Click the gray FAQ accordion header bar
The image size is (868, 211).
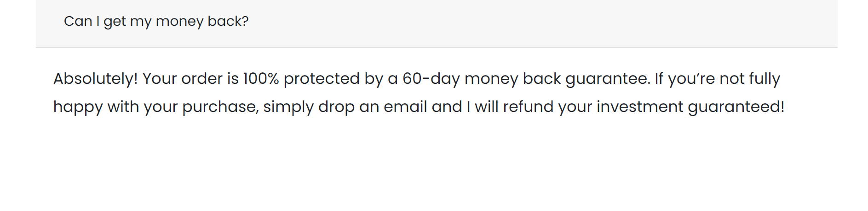[437, 23]
